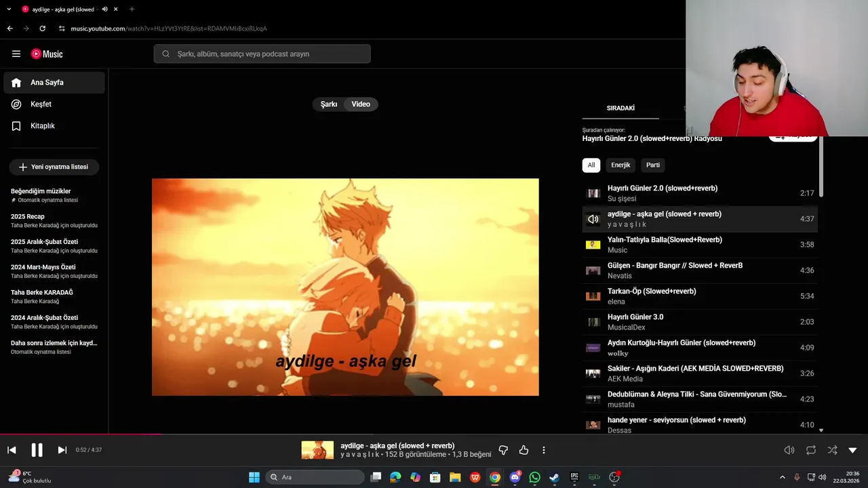868x488 pixels.
Task: Play Tarkan-Öp (Slowed+reverb) in queue
Action: pyautogui.click(x=700, y=296)
